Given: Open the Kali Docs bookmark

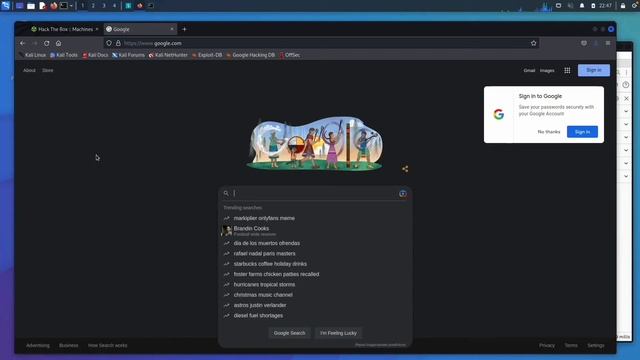Looking at the screenshot, I should [x=95, y=55].
